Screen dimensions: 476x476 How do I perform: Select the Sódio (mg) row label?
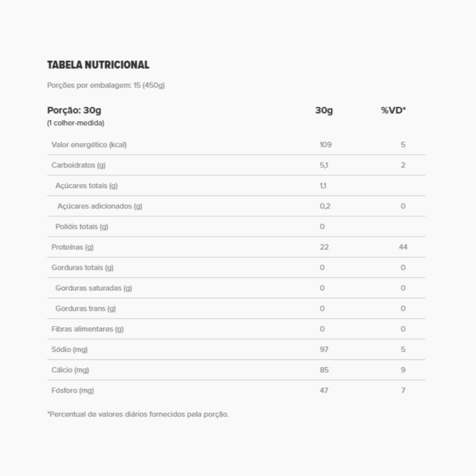click(70, 349)
